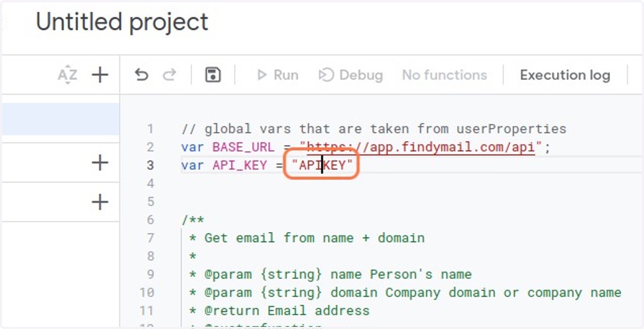Save project with the floppy disk icon
The width and height of the screenshot is (644, 329).
[x=213, y=75]
